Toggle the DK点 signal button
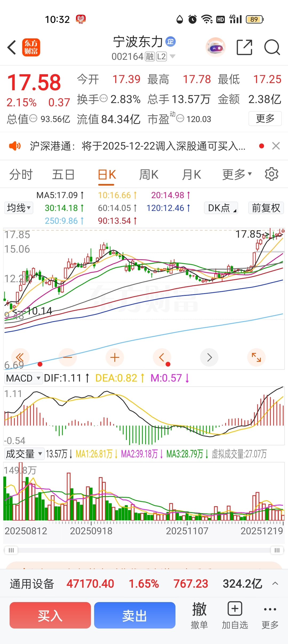 (221, 208)
